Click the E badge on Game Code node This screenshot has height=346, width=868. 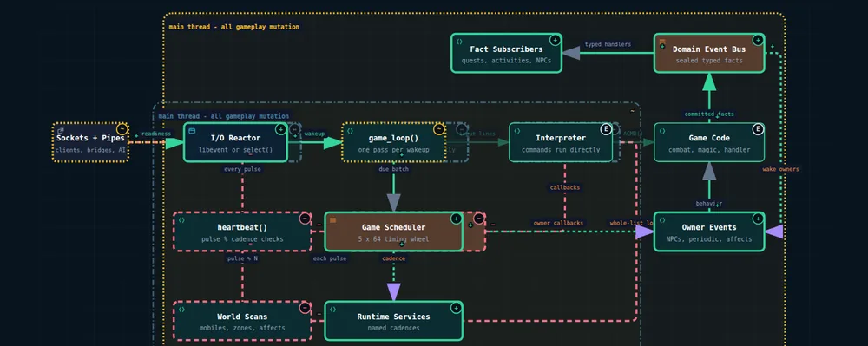(758, 129)
